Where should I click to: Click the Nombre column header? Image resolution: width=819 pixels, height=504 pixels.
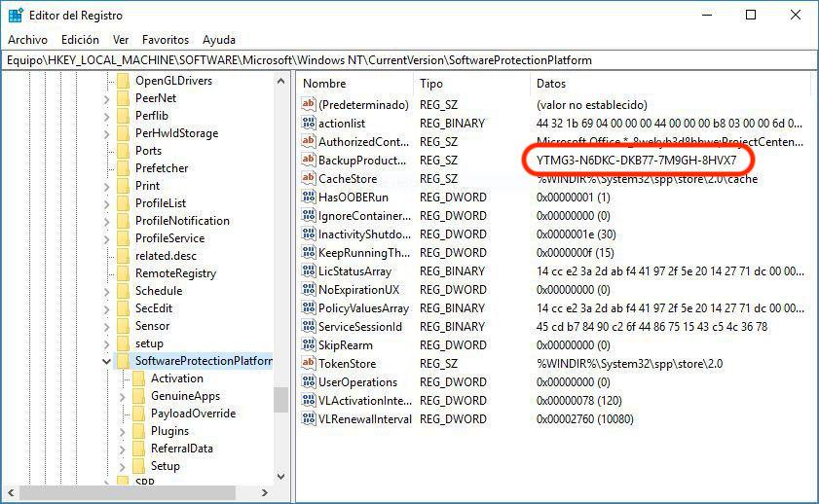324,84
